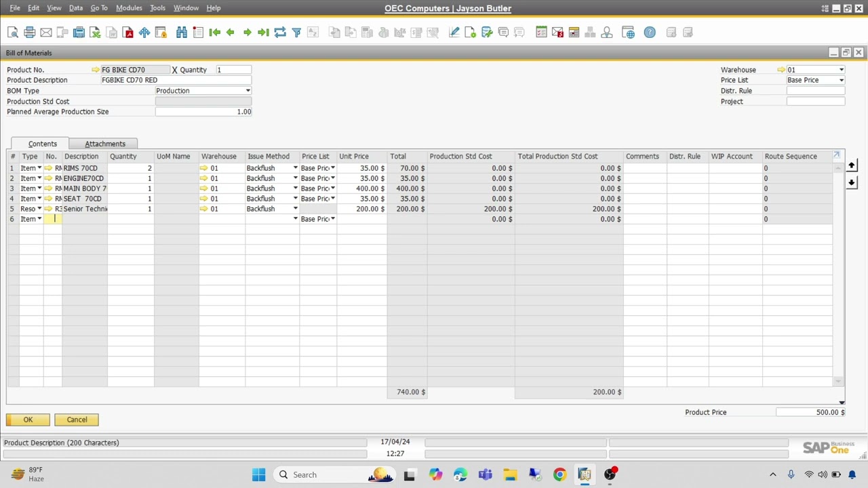
Task: Open BOM Type Production dropdown
Action: coord(248,91)
